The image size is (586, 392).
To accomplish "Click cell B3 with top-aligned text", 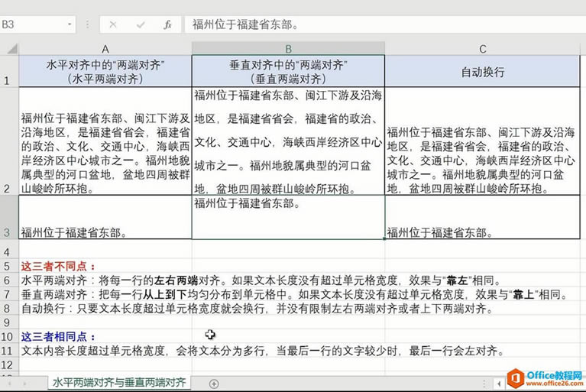I will click(x=288, y=217).
